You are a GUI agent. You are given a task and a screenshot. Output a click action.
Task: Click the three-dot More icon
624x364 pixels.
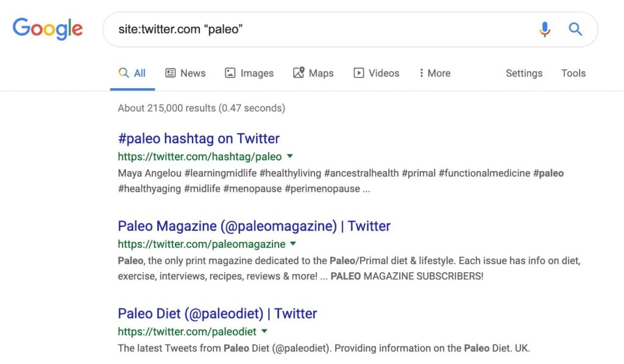[x=421, y=72]
